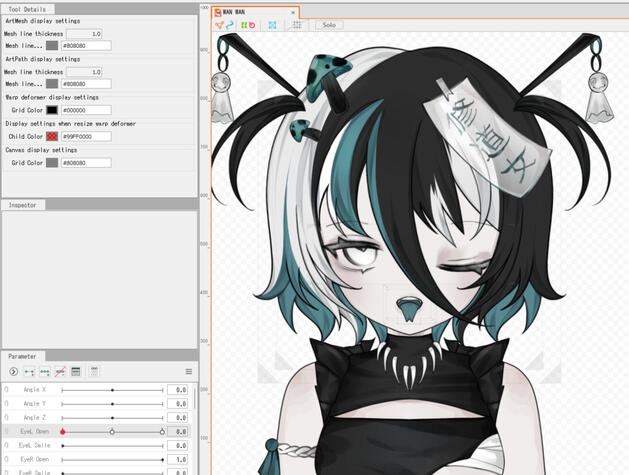The height and width of the screenshot is (475, 629).
Task: Click the red key point on EyeL Open
Action: point(63,432)
